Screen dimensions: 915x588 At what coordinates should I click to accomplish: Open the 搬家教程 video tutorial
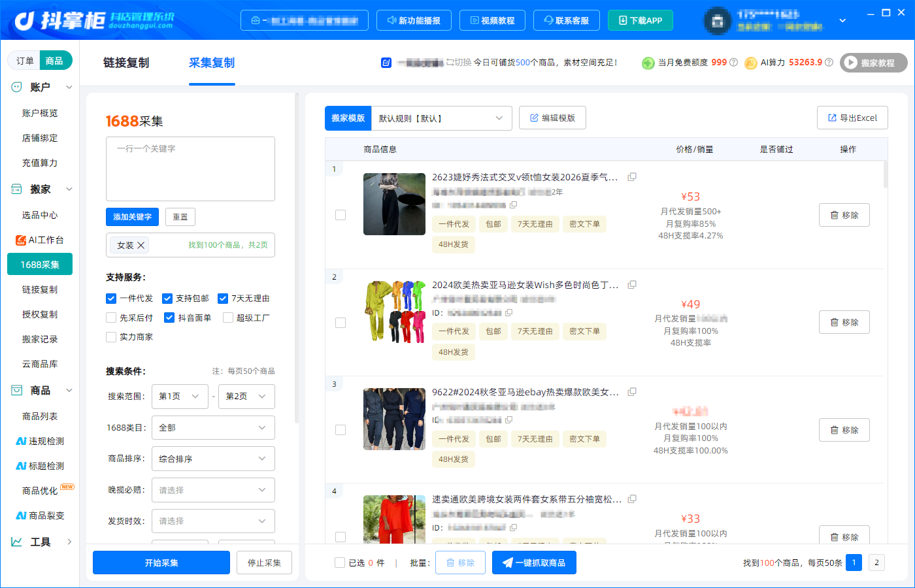(874, 63)
